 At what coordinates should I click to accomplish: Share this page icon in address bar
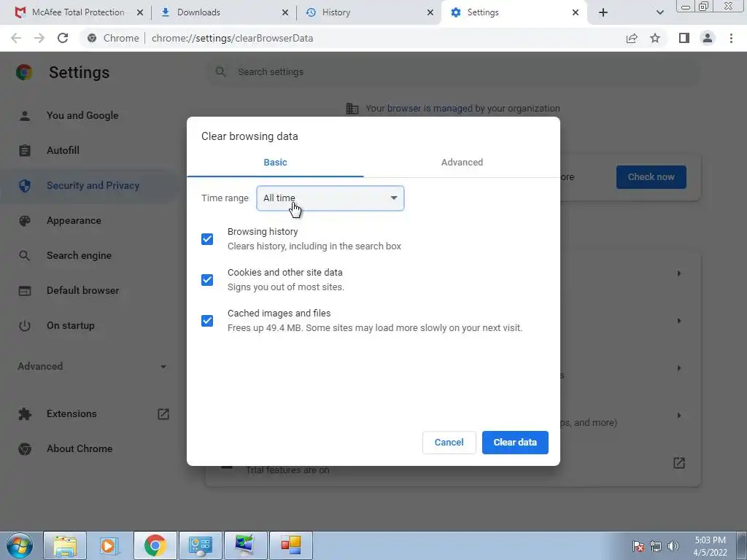click(632, 38)
